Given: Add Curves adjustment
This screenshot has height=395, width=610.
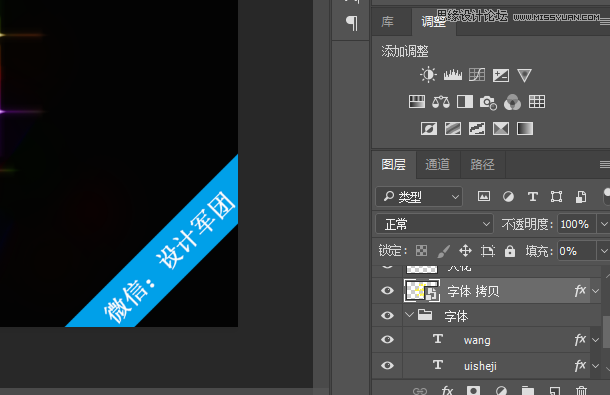Looking at the screenshot, I should (x=477, y=75).
